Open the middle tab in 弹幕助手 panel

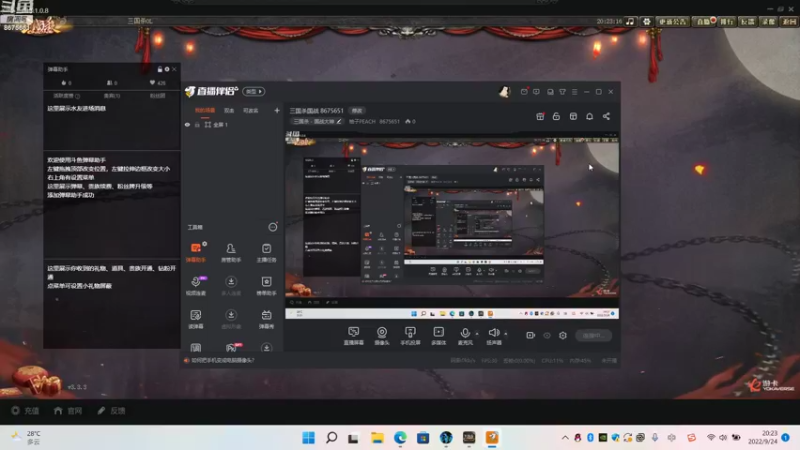click(112, 96)
